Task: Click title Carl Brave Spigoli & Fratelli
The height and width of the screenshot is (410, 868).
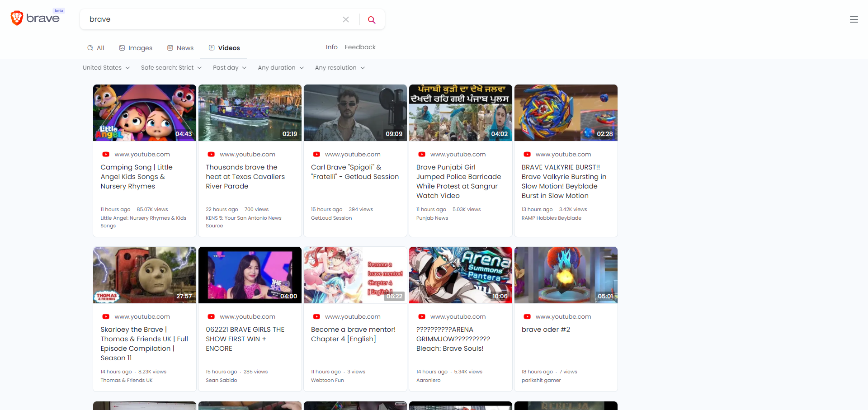Action: tap(355, 172)
